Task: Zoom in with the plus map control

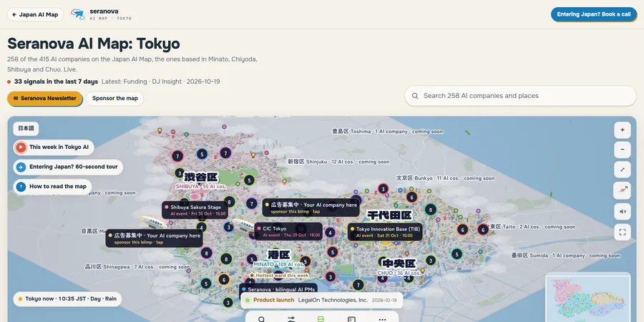Action: [x=623, y=130]
